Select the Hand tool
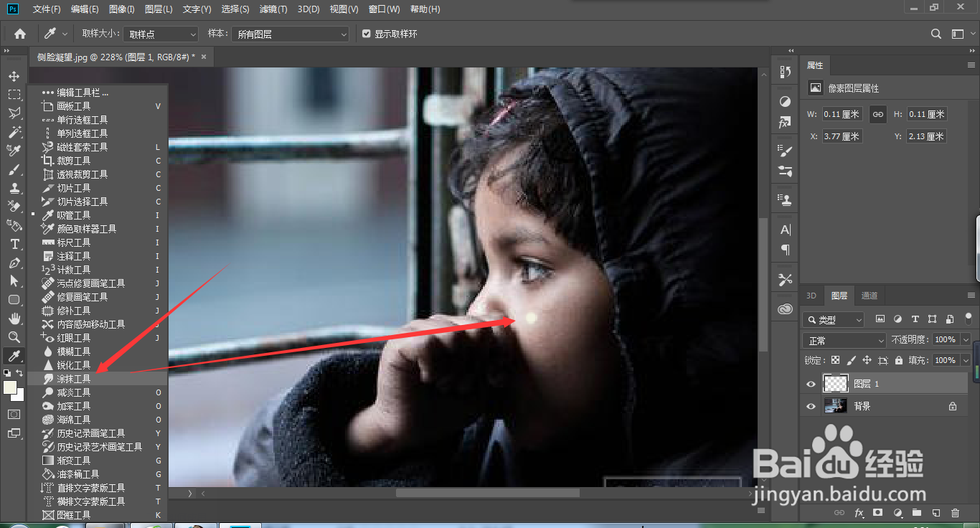Viewport: 980px width, 528px height. (x=14, y=319)
